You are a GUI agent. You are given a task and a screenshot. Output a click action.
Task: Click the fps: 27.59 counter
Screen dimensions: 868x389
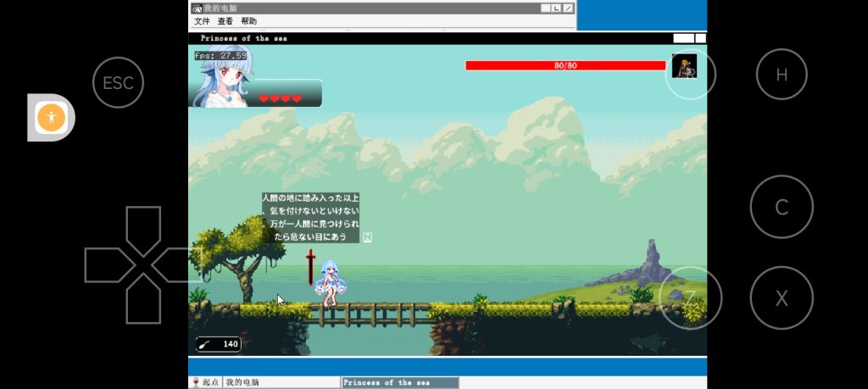(220, 55)
